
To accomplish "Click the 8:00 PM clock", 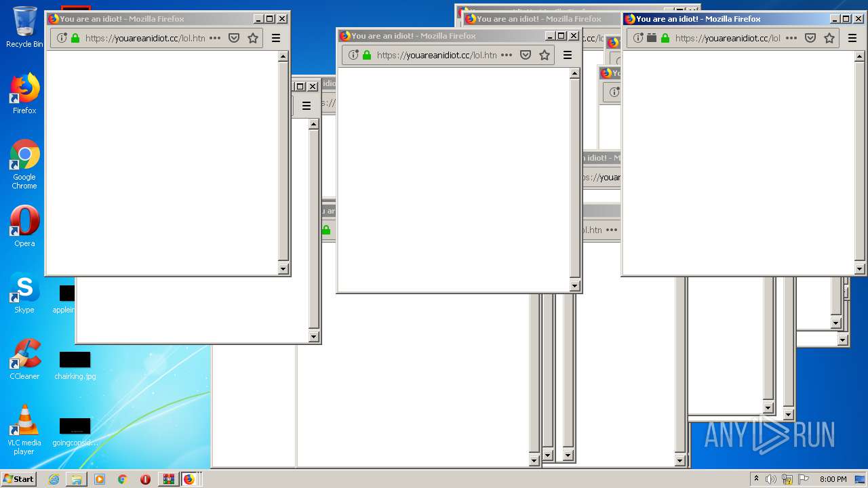I will pyautogui.click(x=833, y=479).
